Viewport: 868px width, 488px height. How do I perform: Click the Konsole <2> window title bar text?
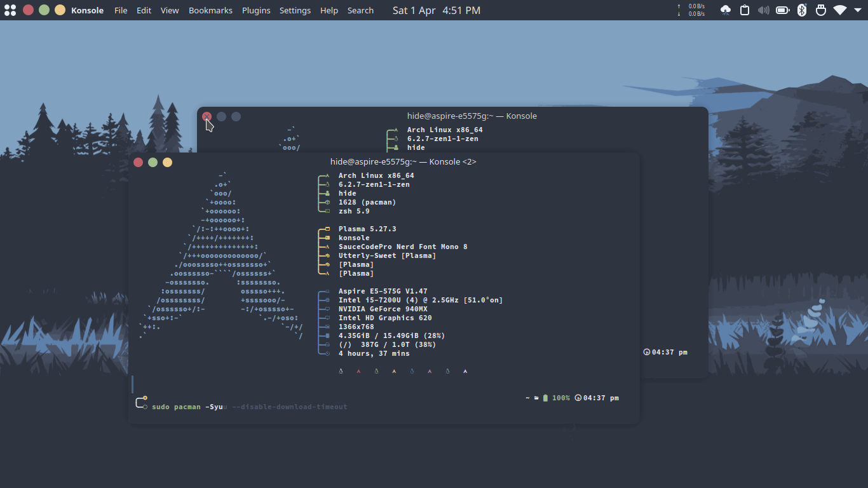tap(403, 162)
